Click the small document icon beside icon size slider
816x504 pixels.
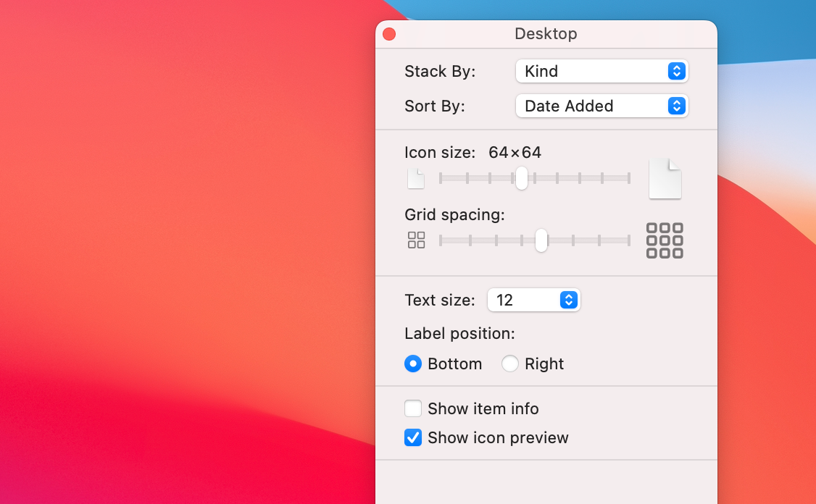(x=416, y=178)
